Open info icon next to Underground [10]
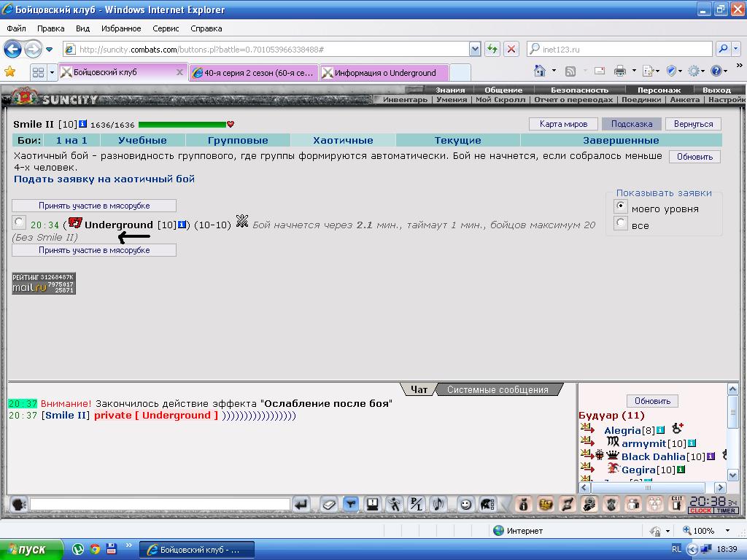The image size is (747, 560). pos(182,225)
